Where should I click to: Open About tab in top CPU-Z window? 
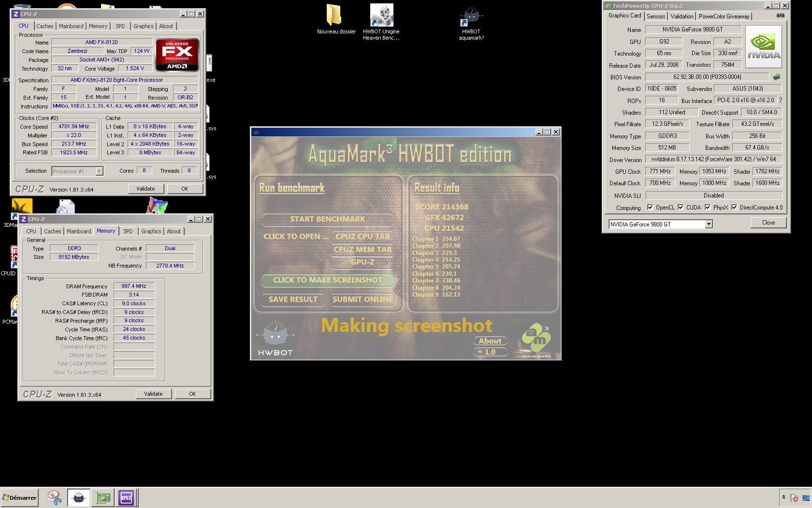166,26
